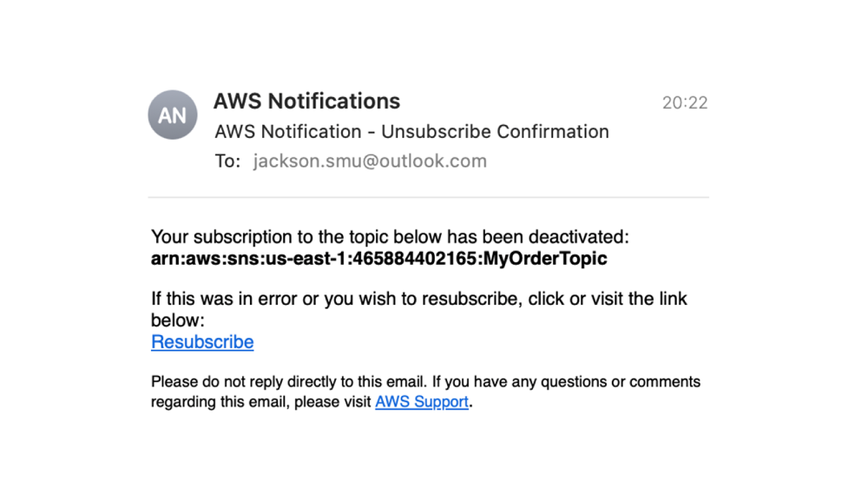Viewport: 868px width, 488px height.
Task: Visit the AWS Support link
Action: tap(421, 402)
